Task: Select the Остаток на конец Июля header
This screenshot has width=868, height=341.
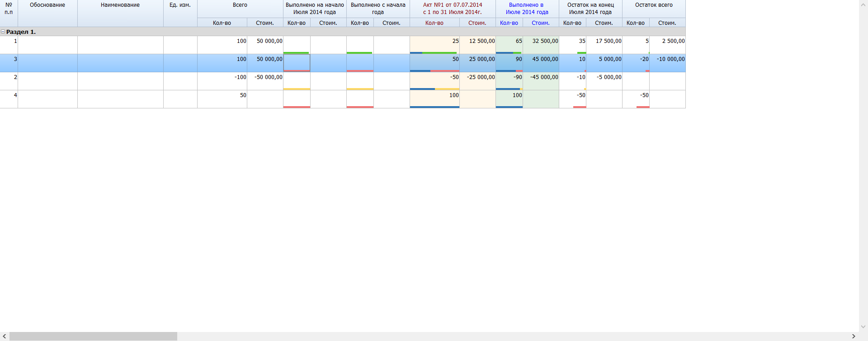Action: tap(590, 9)
